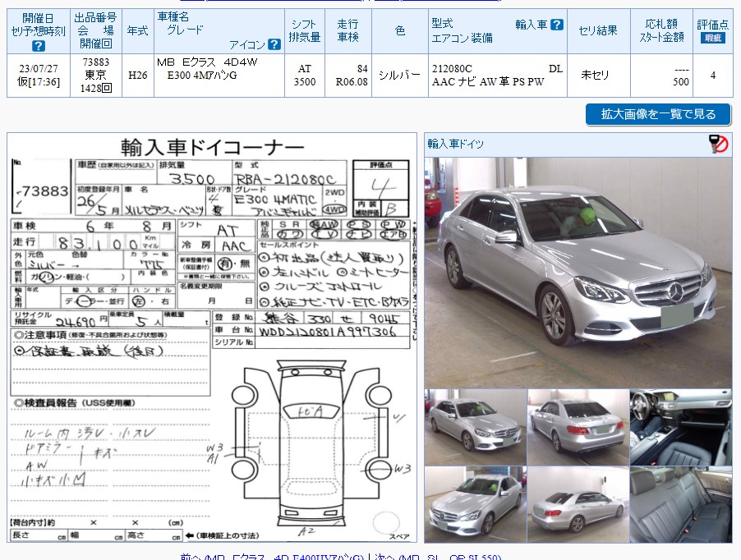Click the date 23/07/27 cell

click(x=39, y=76)
